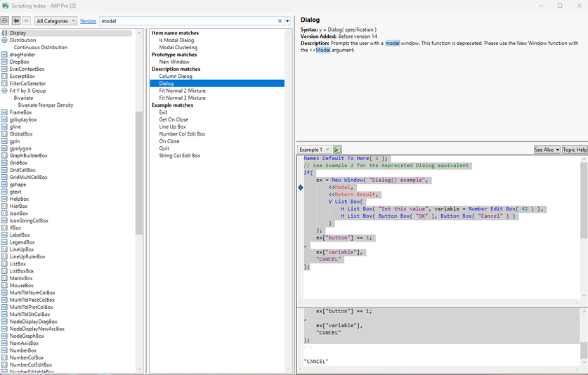Run the example script with the green play icon
Screen dimensions: 588x375
337,150
